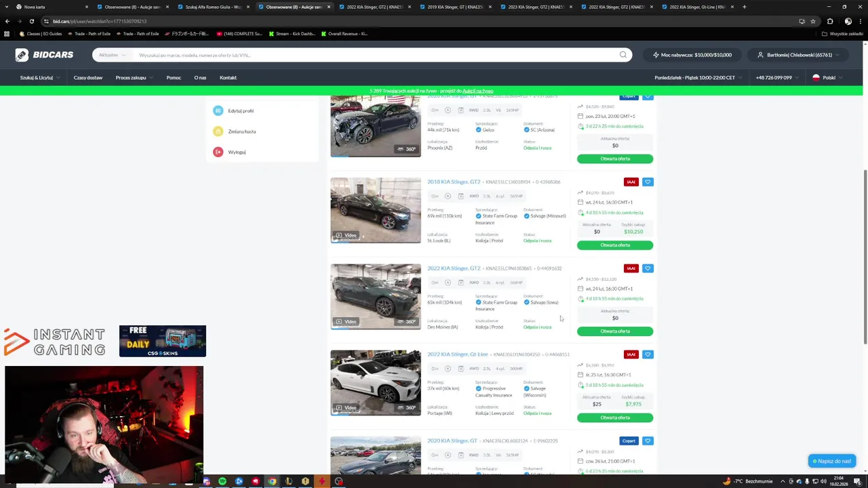The width and height of the screenshot is (868, 488).
Task: Click the search magnifier icon
Action: click(x=623, y=55)
